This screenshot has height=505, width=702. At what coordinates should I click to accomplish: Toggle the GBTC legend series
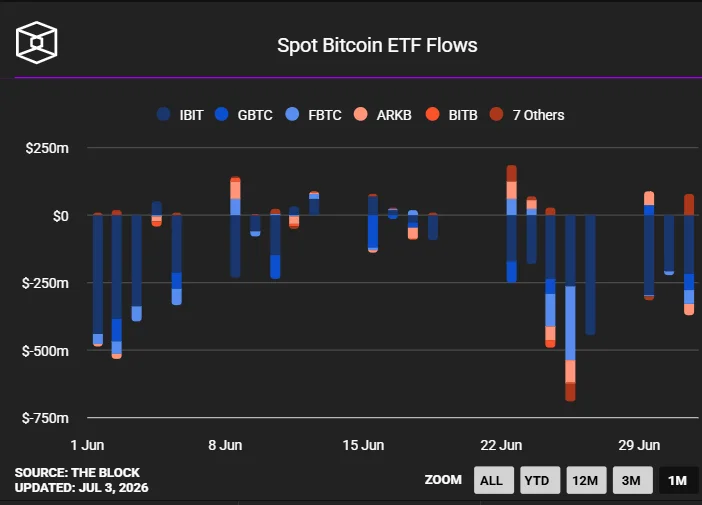point(244,115)
